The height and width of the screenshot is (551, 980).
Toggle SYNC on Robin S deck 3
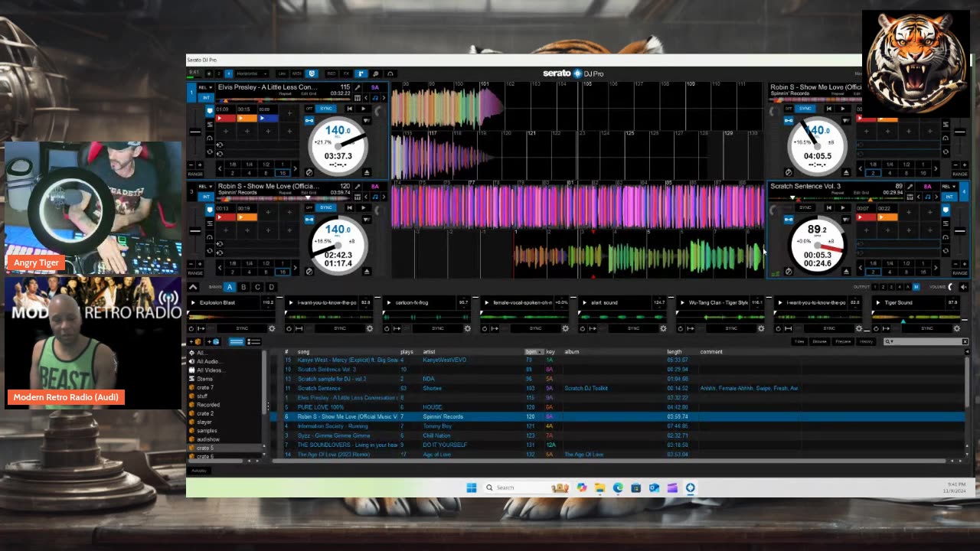326,207
